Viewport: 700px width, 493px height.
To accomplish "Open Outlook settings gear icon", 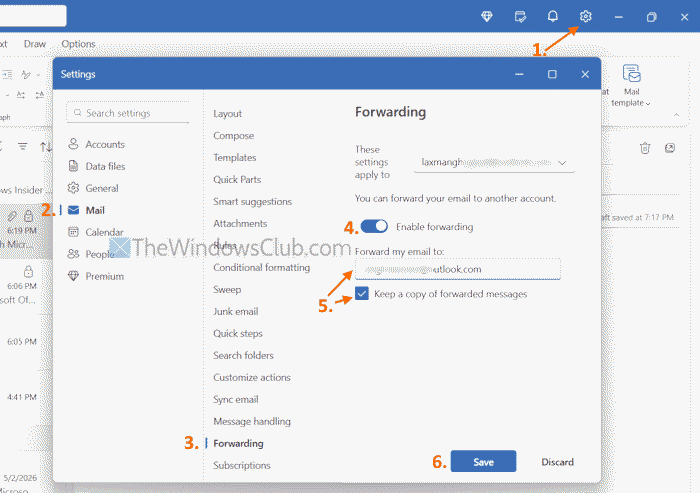I will (585, 17).
